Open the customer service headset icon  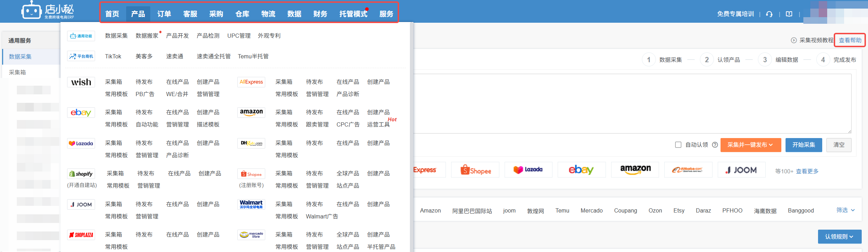tap(769, 14)
